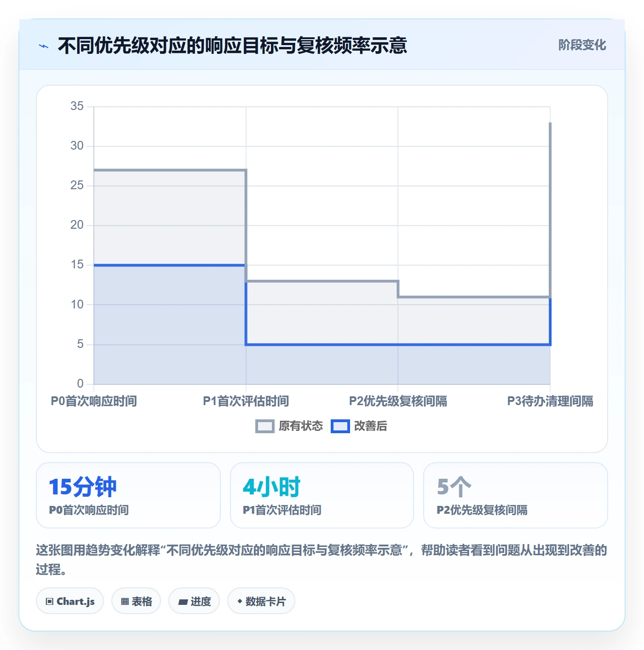Image resolution: width=644 pixels, height=650 pixels.
Task: Toggle the 原有状态 legend item
Action: click(289, 426)
